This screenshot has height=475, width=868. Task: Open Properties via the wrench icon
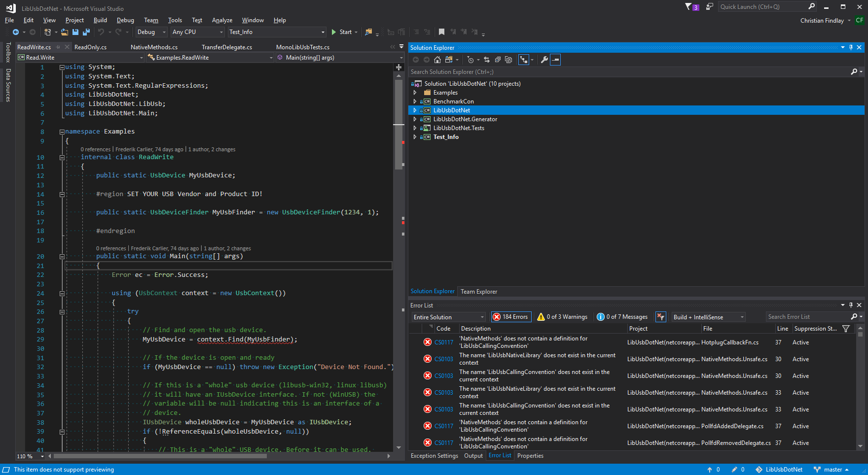point(544,60)
